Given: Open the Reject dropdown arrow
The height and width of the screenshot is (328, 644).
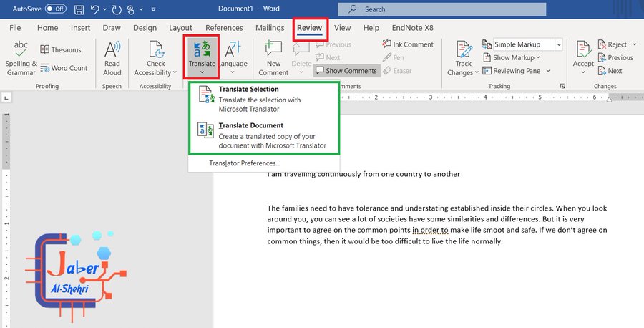Looking at the screenshot, I should tap(635, 44).
